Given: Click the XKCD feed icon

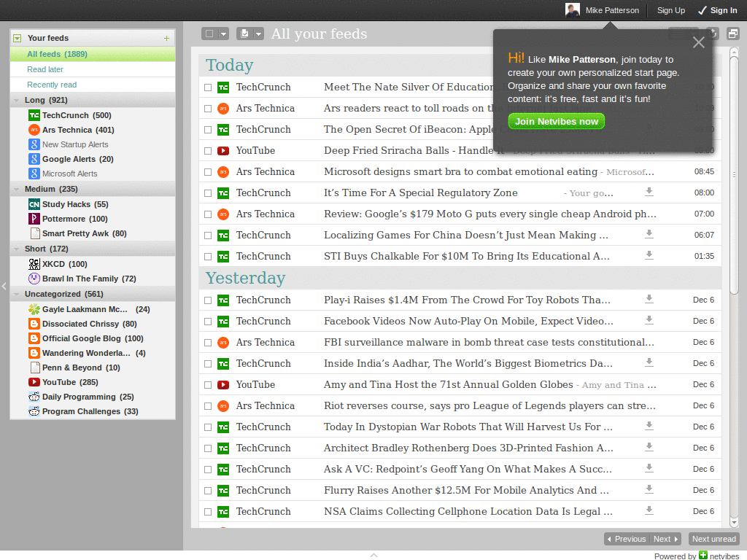Looking at the screenshot, I should pos(34,264).
